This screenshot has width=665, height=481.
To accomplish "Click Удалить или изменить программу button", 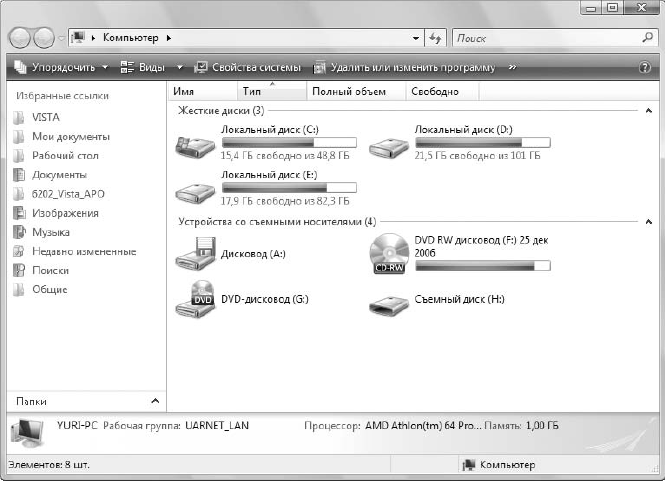I will 404,67.
